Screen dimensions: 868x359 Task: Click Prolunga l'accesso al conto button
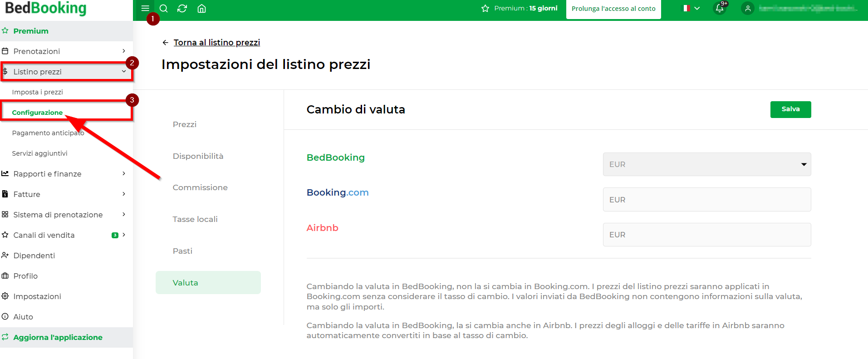613,9
